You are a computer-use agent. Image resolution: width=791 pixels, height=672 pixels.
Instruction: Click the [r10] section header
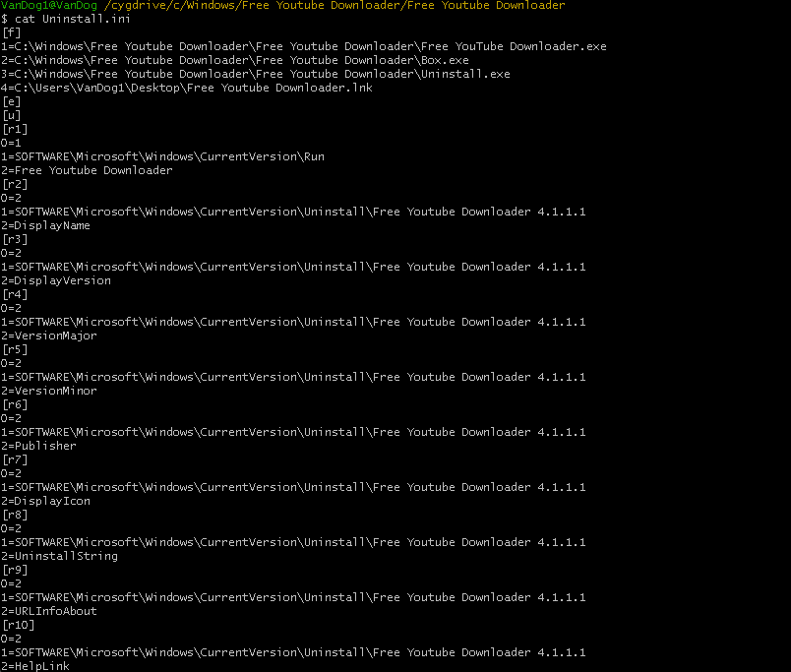(18, 625)
